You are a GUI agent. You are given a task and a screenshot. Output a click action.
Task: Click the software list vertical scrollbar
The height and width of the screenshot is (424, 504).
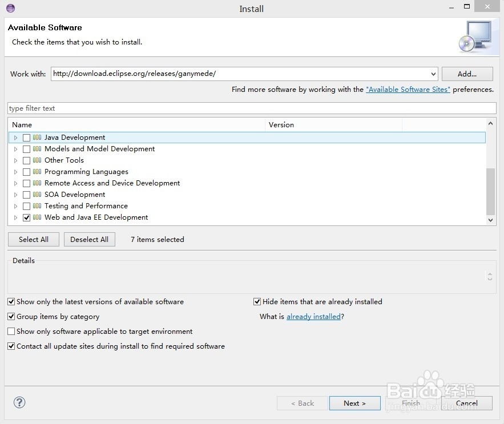[490, 191]
